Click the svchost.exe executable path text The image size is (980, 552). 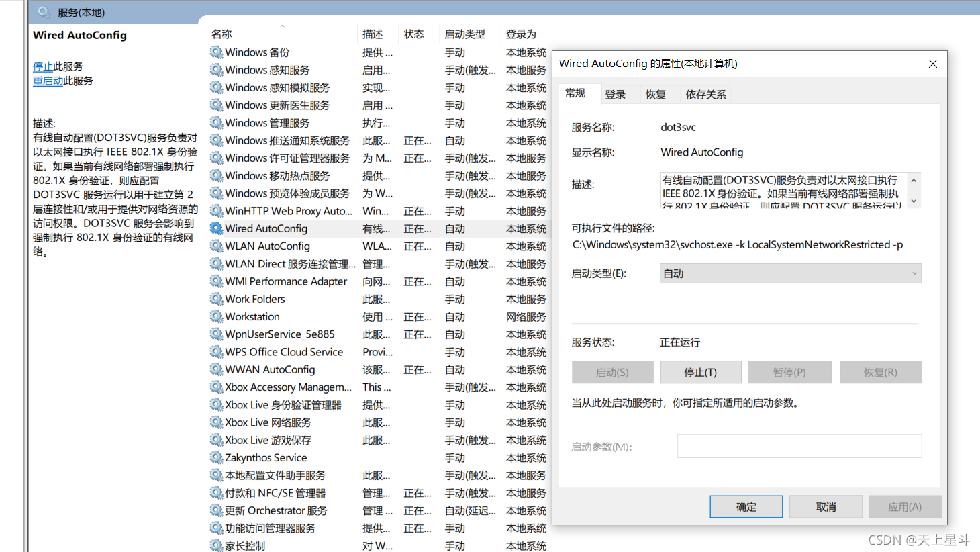click(x=738, y=245)
